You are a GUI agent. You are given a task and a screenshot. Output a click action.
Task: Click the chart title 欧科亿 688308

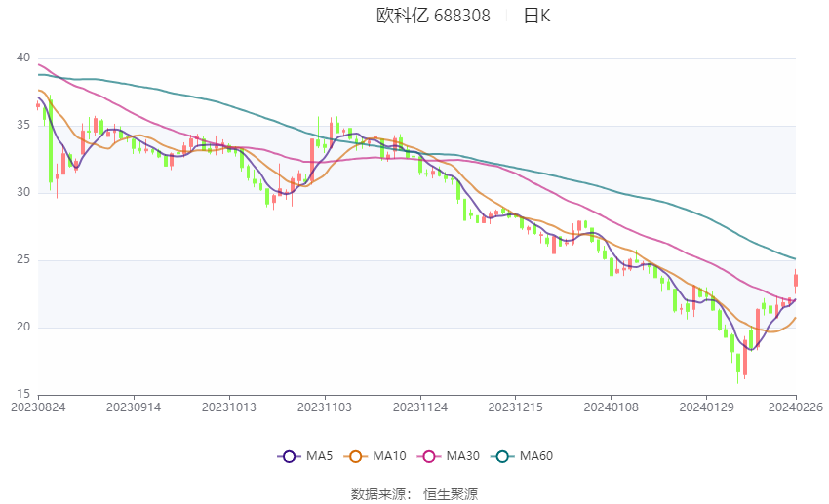point(434,16)
